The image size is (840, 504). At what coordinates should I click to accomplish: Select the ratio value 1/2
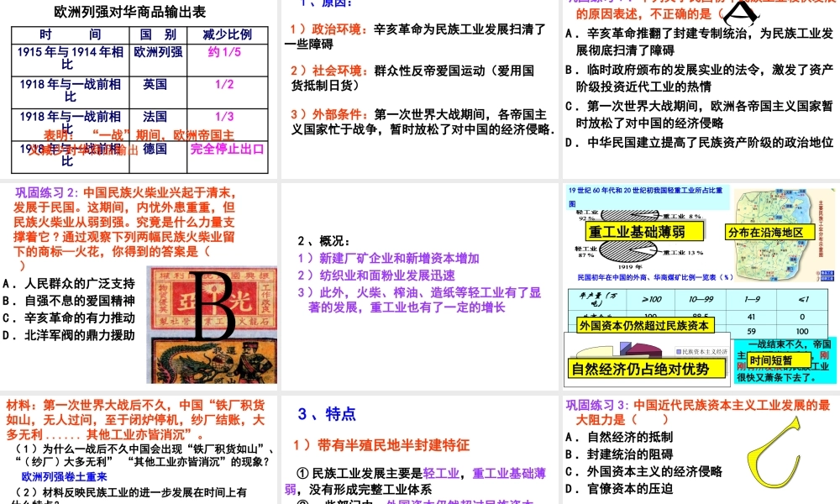pyautogui.click(x=224, y=84)
